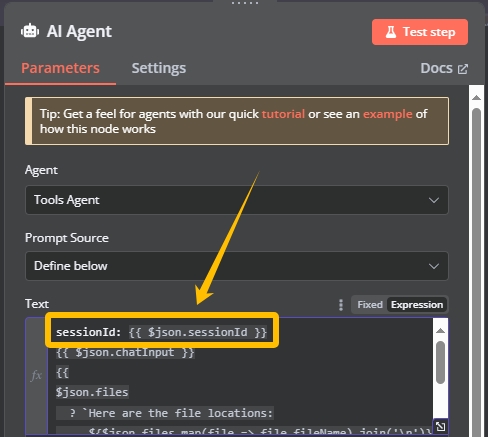Click the panel scrollbar up arrow

coord(476,98)
